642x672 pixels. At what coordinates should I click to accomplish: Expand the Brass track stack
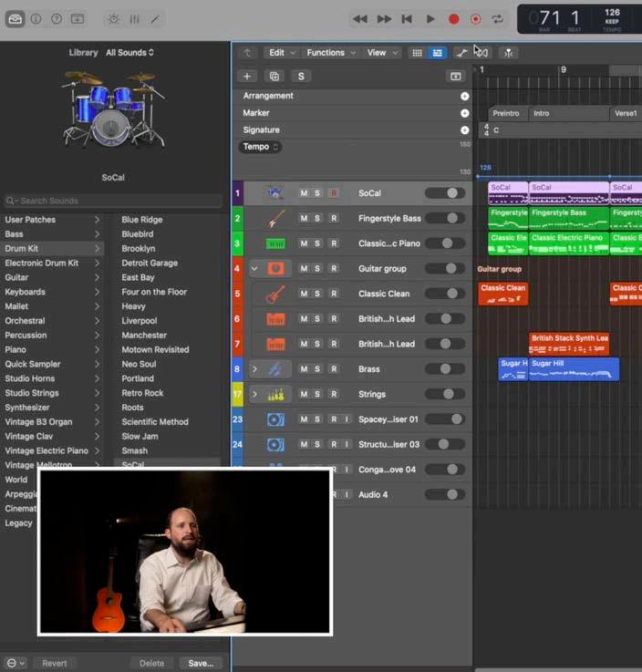click(254, 369)
